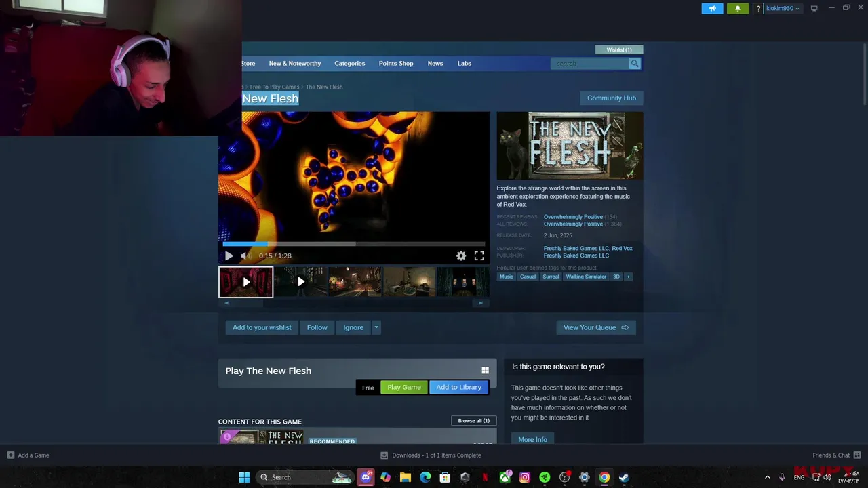Open Discord from the taskbar
Screen dimensions: 868x488
click(366, 477)
